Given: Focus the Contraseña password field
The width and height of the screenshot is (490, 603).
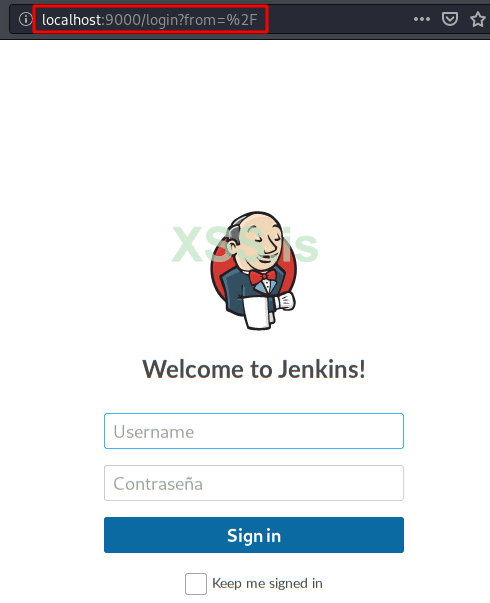Looking at the screenshot, I should point(254,483).
